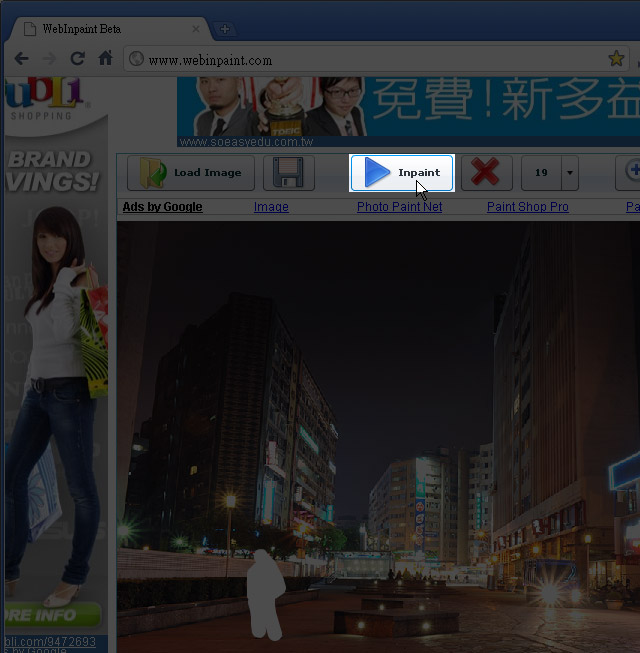This screenshot has width=640, height=653.
Task: Save image with floppy disk icon
Action: 289,173
